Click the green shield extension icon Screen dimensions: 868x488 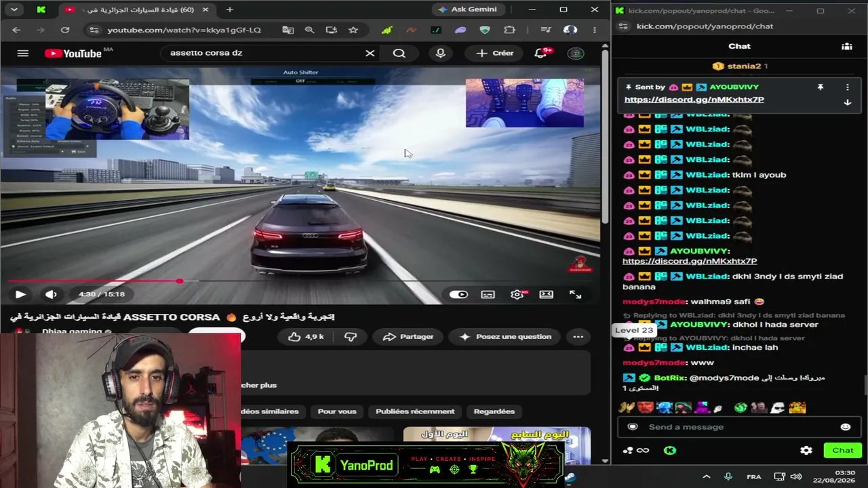pyautogui.click(x=485, y=30)
